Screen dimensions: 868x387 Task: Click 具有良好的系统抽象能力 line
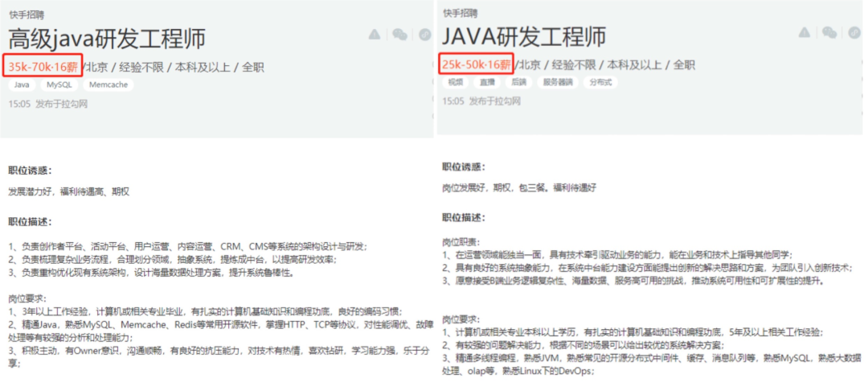[647, 268]
